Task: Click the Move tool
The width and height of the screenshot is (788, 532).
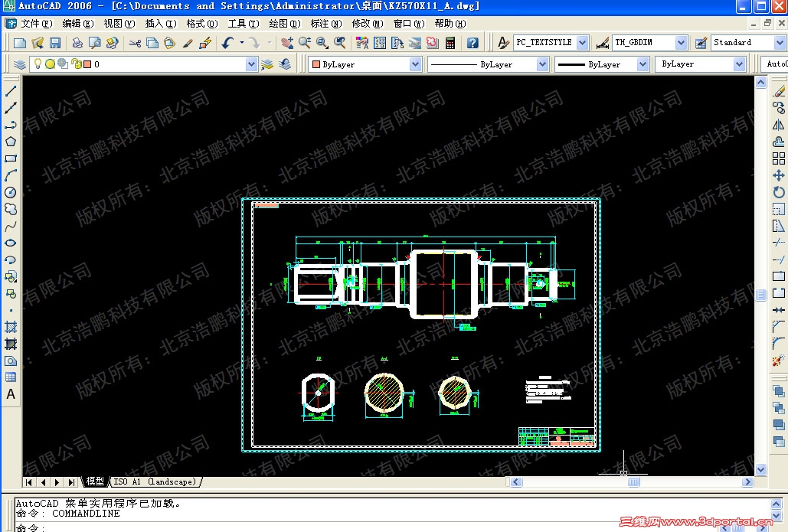Action: point(779,175)
